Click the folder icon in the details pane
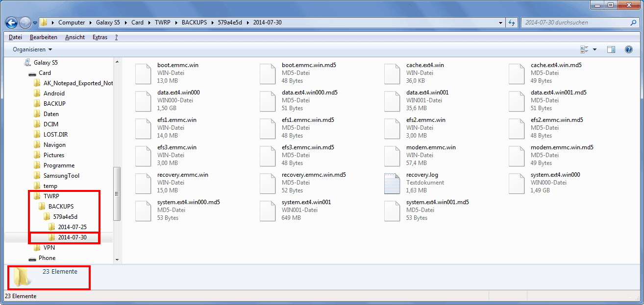This screenshot has width=644, height=305. click(21, 277)
